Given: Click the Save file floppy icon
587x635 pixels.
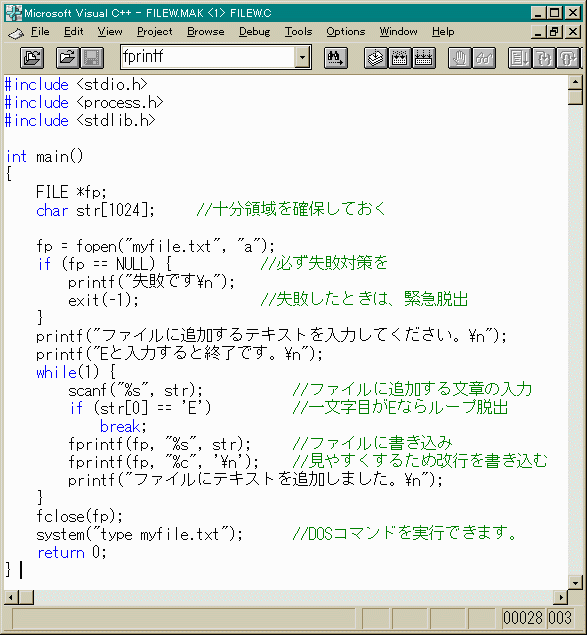Looking at the screenshot, I should tap(92, 58).
